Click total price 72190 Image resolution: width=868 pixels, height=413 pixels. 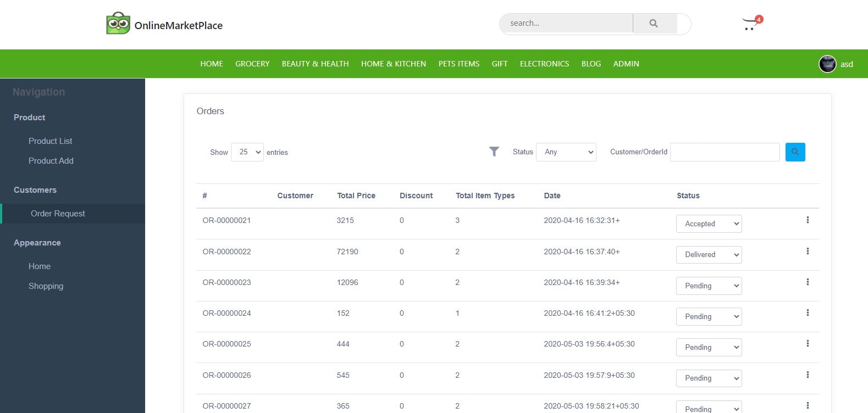pos(347,252)
